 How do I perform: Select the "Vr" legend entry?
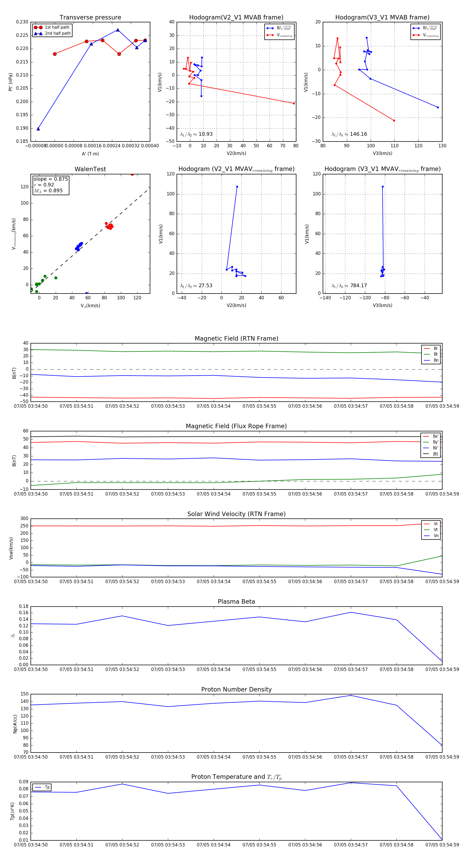tap(431, 524)
